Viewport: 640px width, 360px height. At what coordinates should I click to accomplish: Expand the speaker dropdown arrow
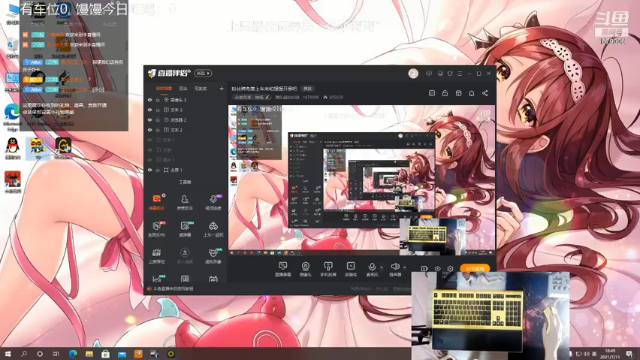point(404,268)
